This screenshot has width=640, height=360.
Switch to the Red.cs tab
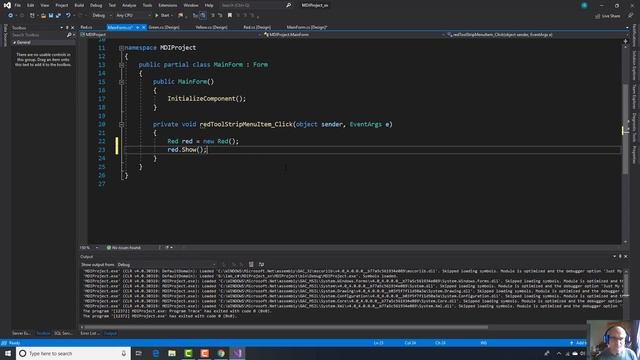pyautogui.click(x=87, y=27)
